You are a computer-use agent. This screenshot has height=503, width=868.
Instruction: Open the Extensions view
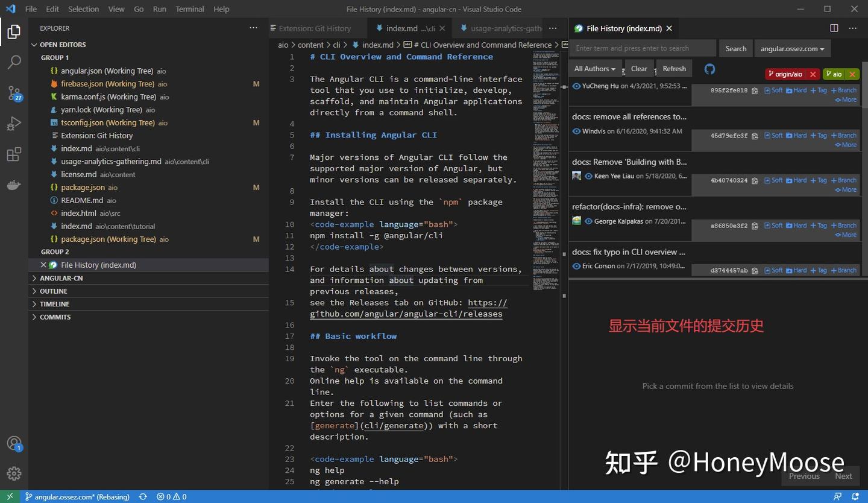click(14, 154)
